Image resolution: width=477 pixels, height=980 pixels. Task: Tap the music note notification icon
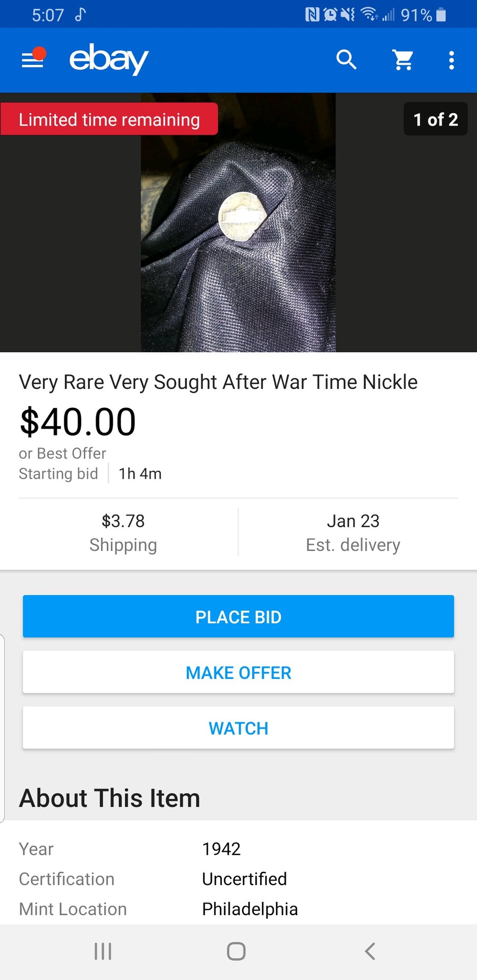(x=80, y=14)
